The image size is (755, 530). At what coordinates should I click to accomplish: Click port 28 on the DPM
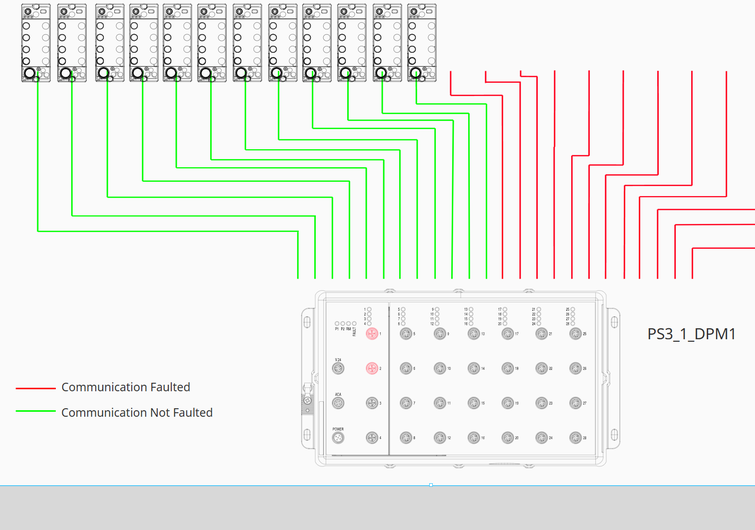(x=575, y=438)
